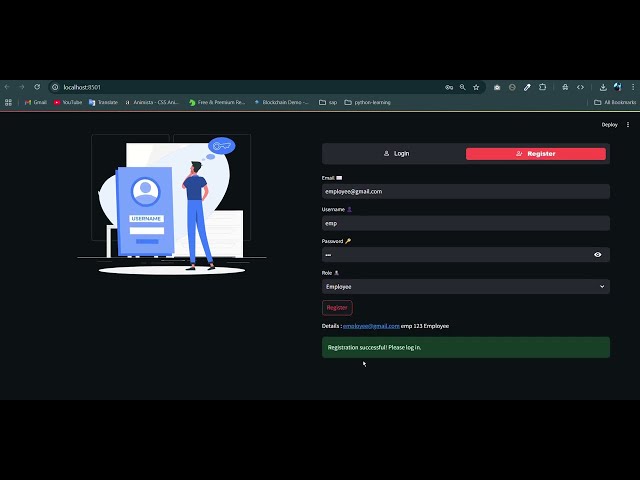Open browser downloads
Screen dimensions: 640x480
point(603,87)
